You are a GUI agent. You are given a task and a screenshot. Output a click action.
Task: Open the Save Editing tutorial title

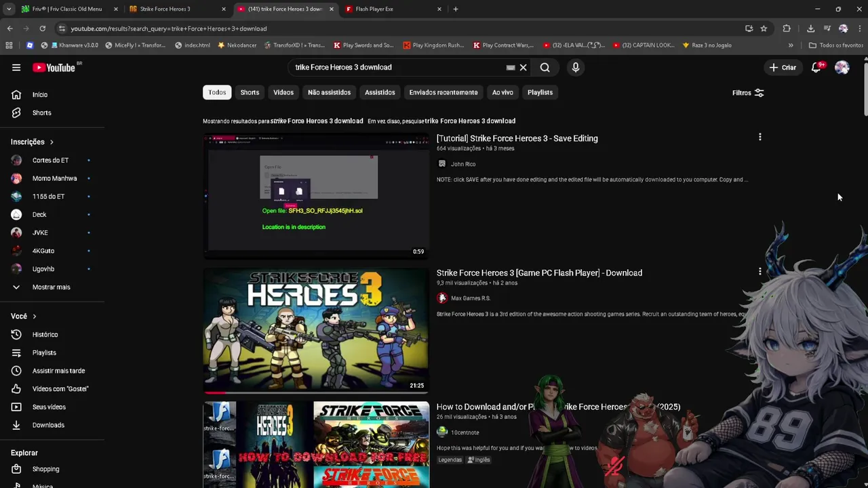(517, 138)
